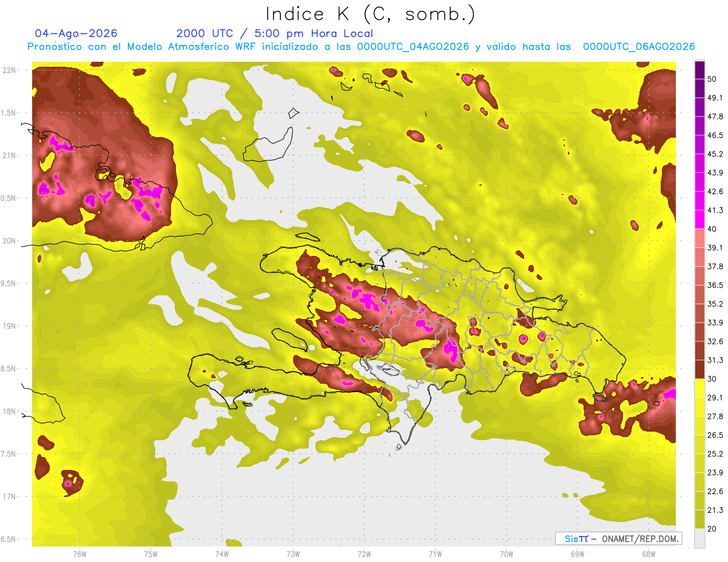The width and height of the screenshot is (728, 562).
Task: Click the '26.5' color bar value
Action: (x=715, y=435)
